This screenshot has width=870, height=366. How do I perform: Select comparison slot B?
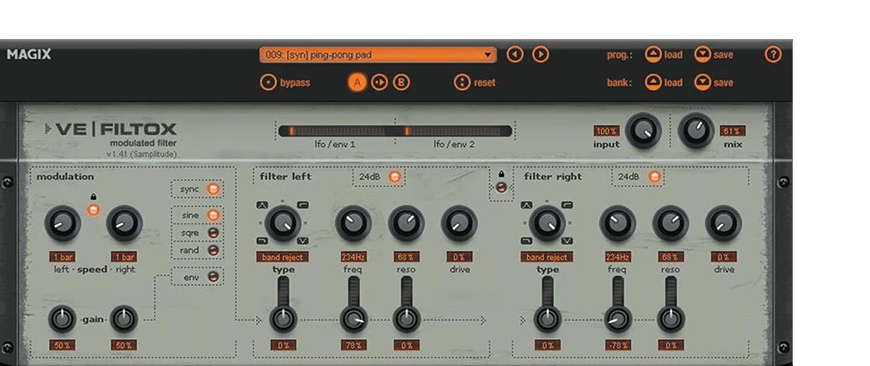pyautogui.click(x=402, y=83)
